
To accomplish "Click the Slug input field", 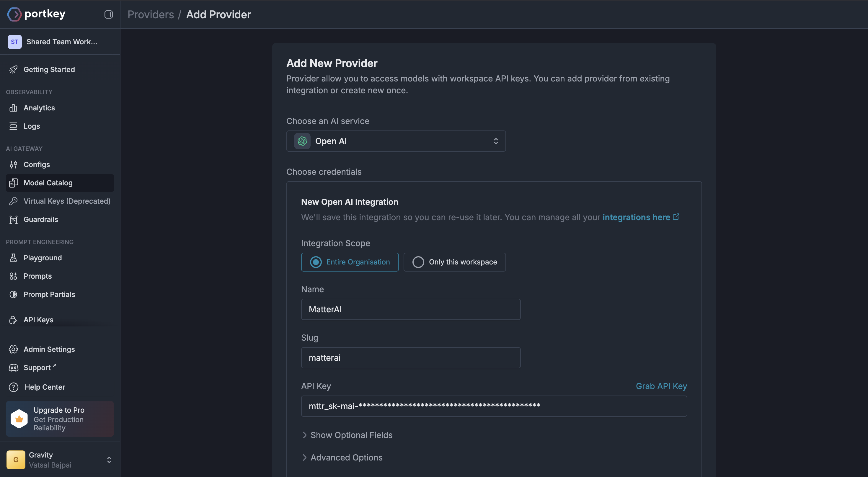I will pos(410,357).
